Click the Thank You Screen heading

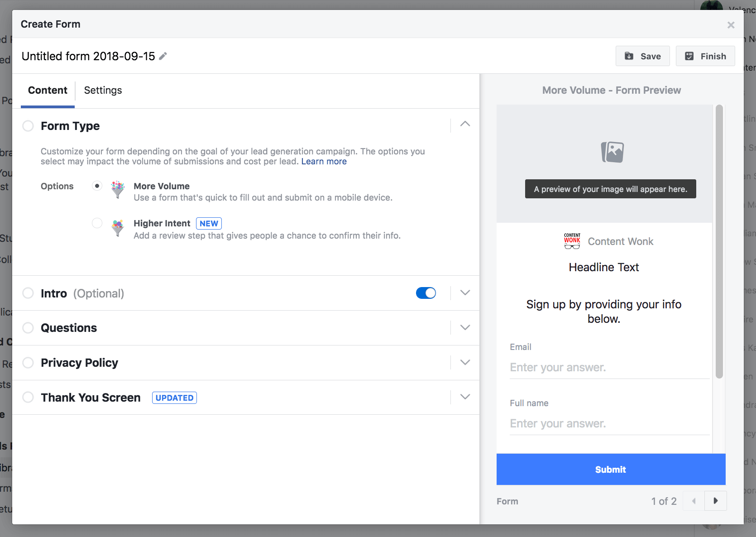click(x=91, y=398)
